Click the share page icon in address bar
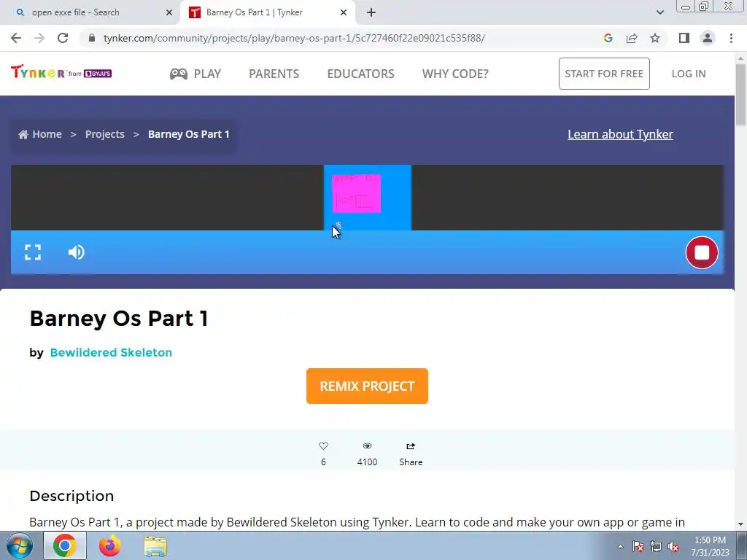747x560 pixels. click(x=632, y=38)
